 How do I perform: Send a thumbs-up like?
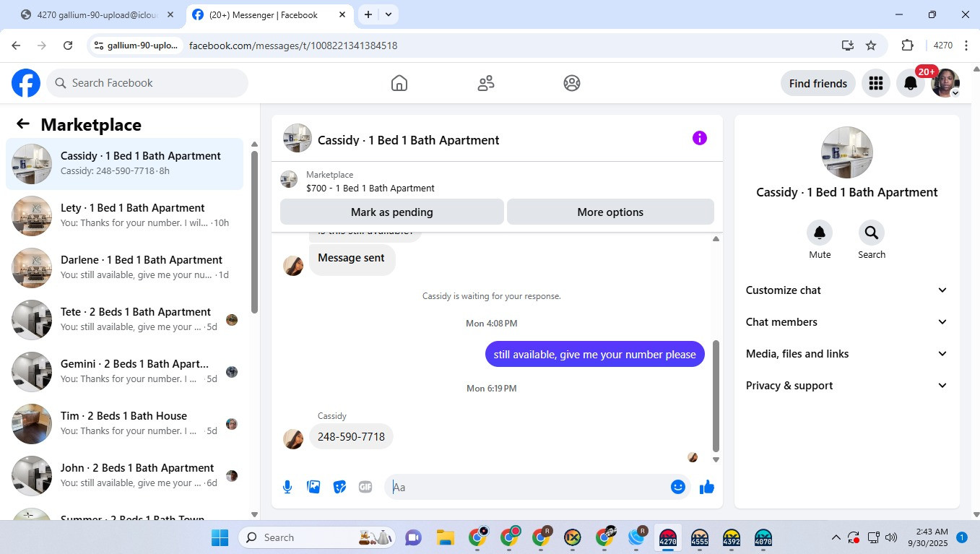click(707, 487)
